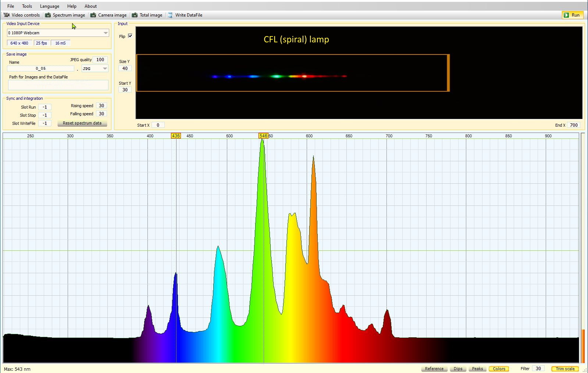Toggle the Colors display button
This screenshot has width=588, height=373.
(x=499, y=369)
